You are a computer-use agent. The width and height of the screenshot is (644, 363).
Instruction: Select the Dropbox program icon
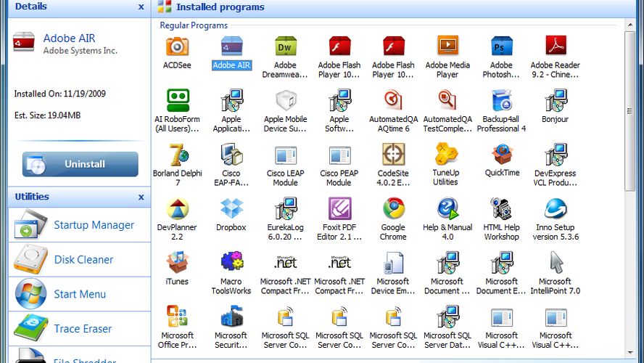(x=231, y=208)
